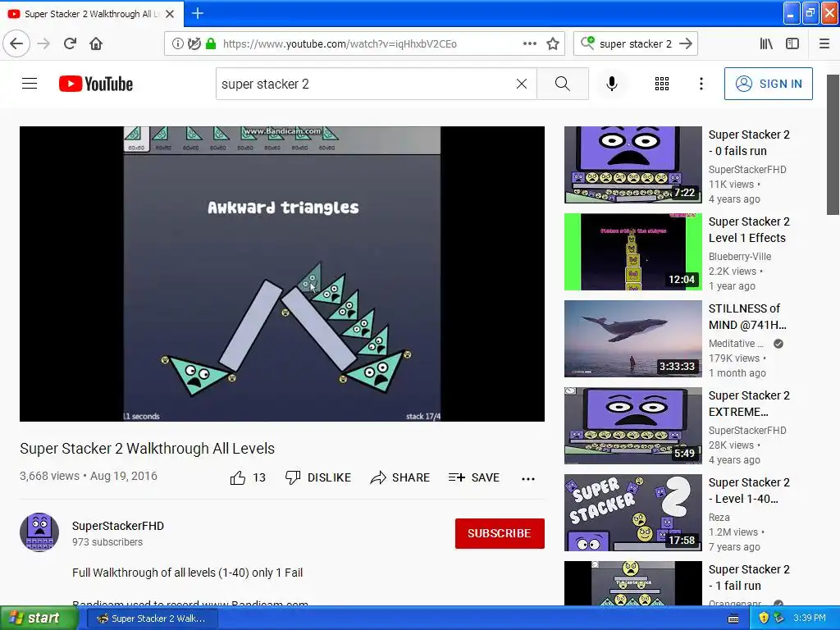
Task: Click the Firefox search box with super stacker 2
Action: click(636, 44)
